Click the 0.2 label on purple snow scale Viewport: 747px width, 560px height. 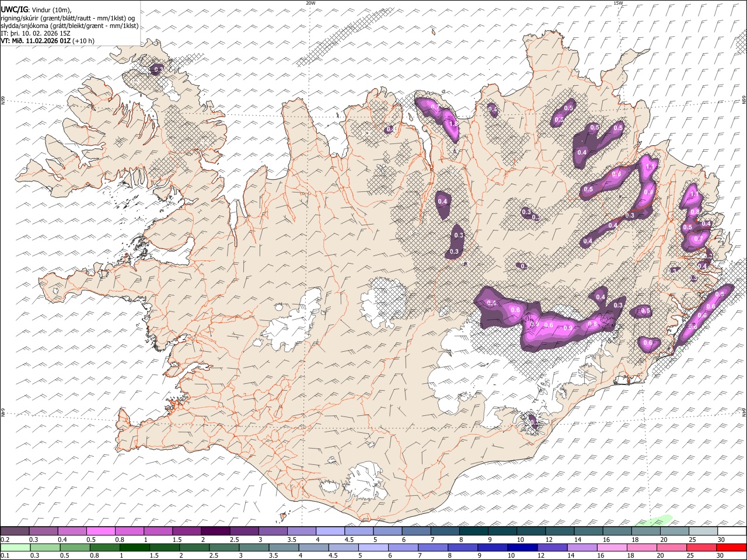click(5, 540)
